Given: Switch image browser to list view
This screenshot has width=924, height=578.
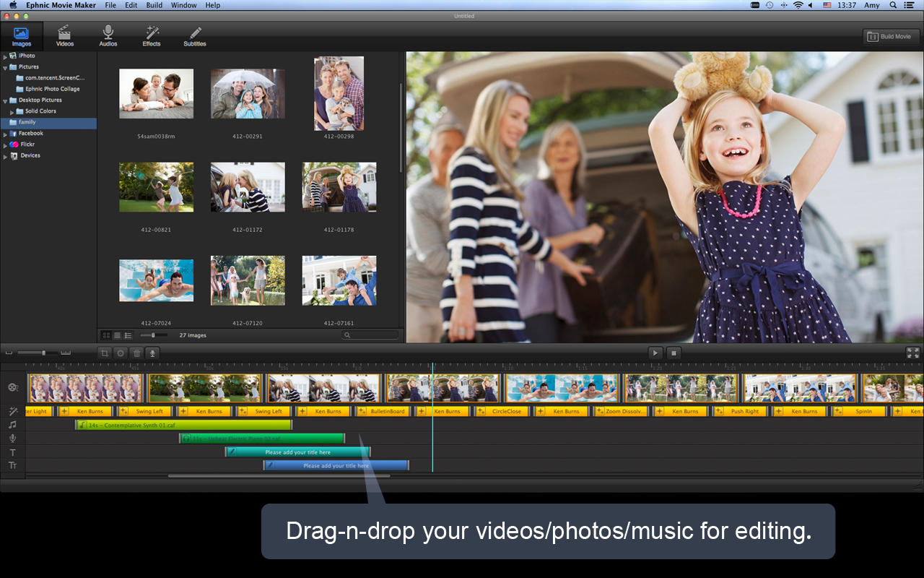Looking at the screenshot, I should [x=117, y=335].
